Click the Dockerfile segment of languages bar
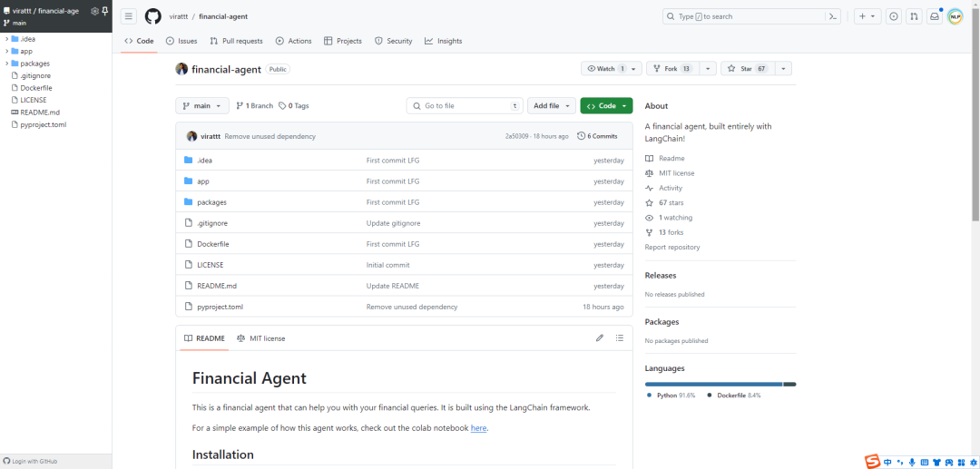Viewport: 980px width, 469px height. pos(790,384)
